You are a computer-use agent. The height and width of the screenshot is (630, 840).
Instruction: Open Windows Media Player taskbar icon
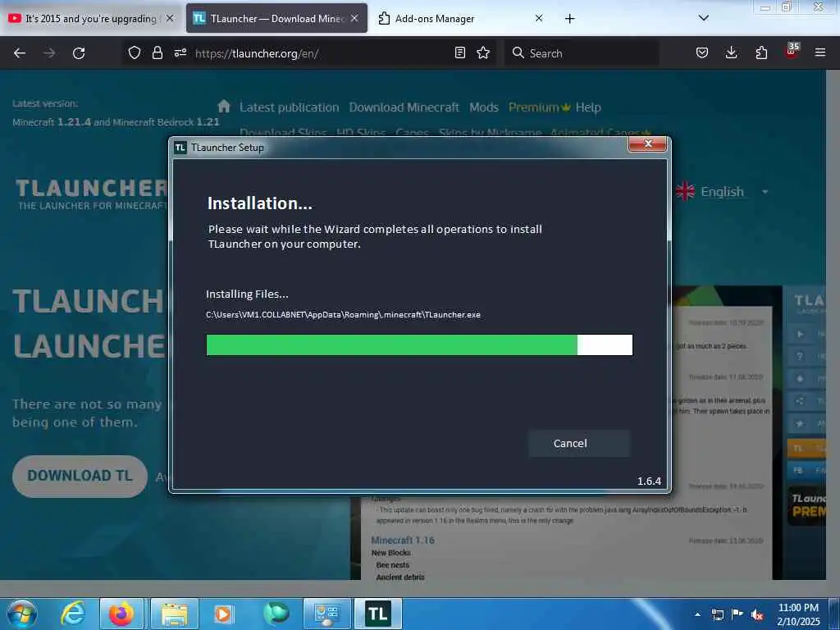click(223, 614)
